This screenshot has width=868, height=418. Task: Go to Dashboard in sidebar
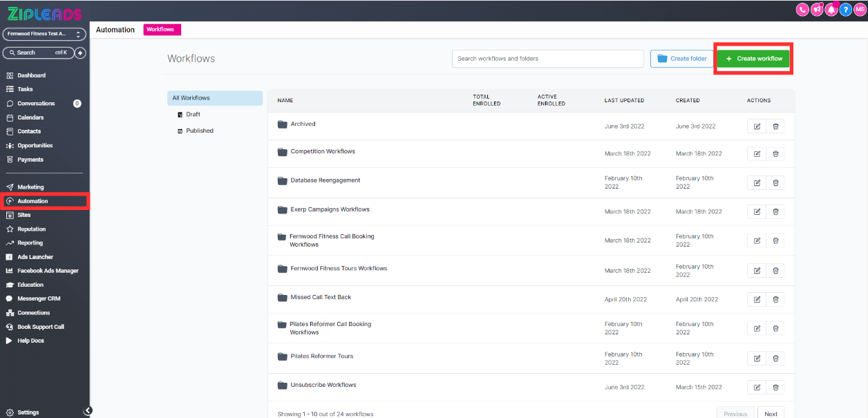pyautogui.click(x=31, y=75)
